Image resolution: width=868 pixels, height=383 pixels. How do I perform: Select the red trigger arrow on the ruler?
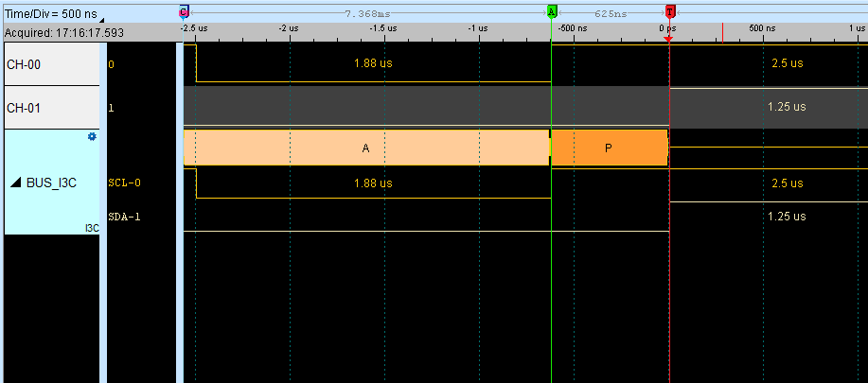(x=667, y=39)
